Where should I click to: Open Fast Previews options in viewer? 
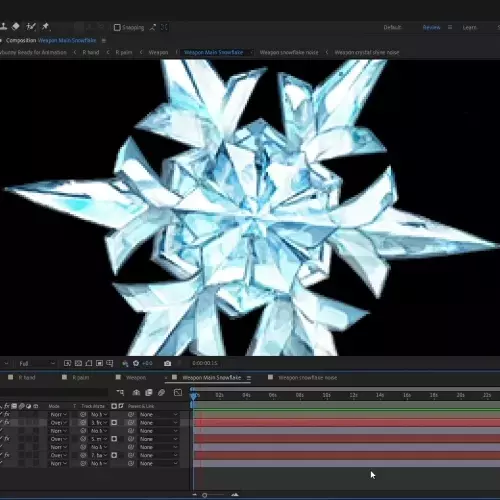tap(67, 363)
